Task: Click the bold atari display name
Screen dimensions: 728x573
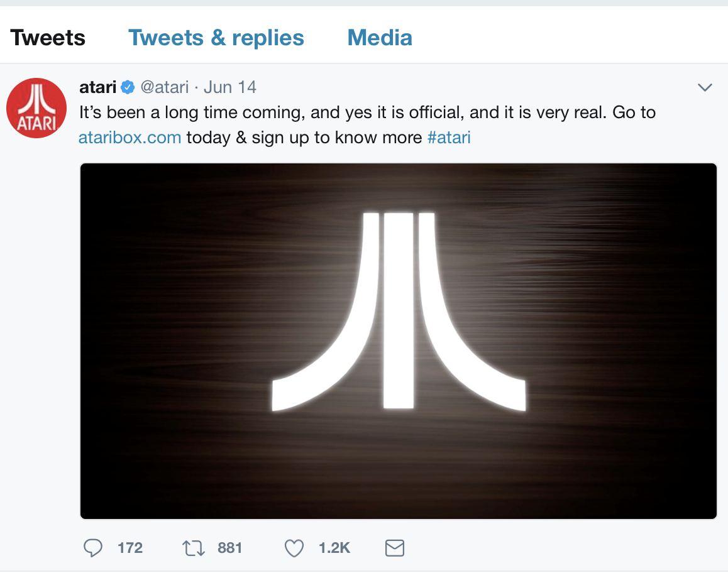Action: 98,87
